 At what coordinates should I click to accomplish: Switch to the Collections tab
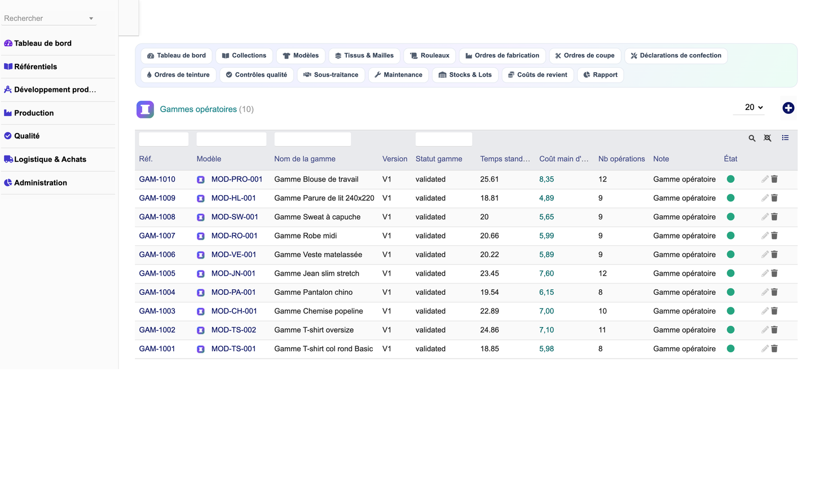(244, 56)
